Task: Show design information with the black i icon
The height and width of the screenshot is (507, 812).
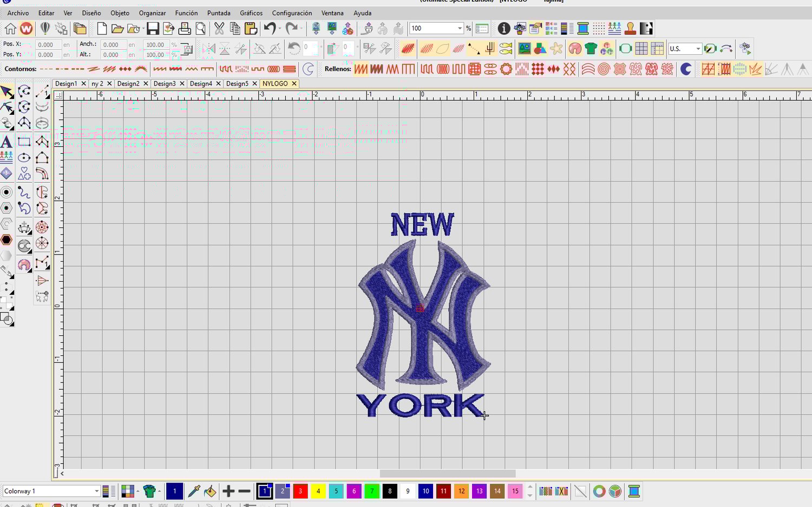Action: point(504,29)
